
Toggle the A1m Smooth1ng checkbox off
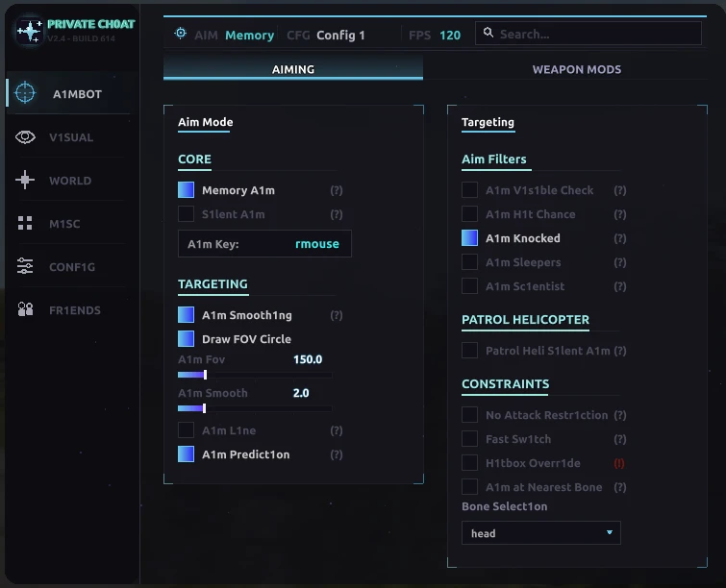point(187,314)
